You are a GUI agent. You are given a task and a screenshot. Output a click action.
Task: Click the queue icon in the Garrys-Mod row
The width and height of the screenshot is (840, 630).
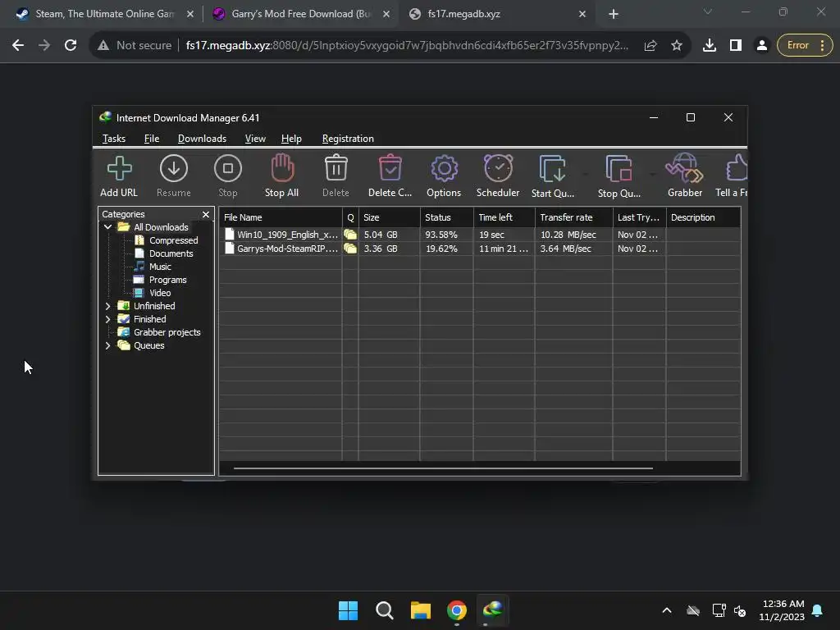click(x=350, y=249)
